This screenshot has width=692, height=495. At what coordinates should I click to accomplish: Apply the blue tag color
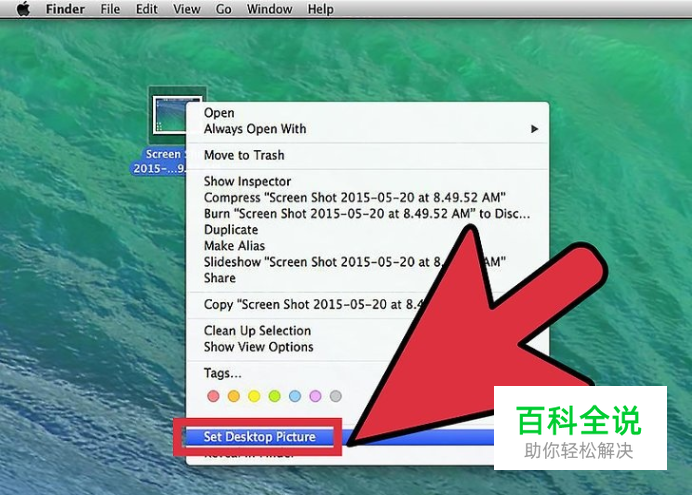tap(295, 396)
